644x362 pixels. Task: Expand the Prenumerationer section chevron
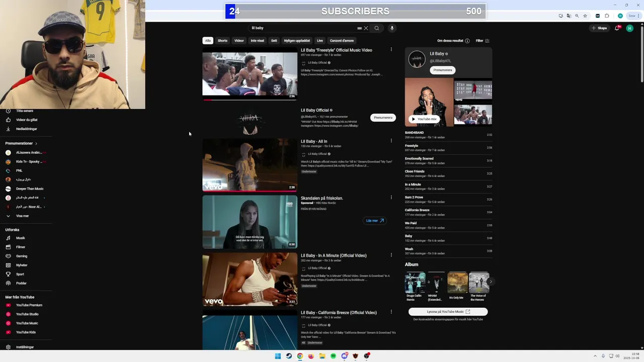pyautogui.click(x=36, y=143)
